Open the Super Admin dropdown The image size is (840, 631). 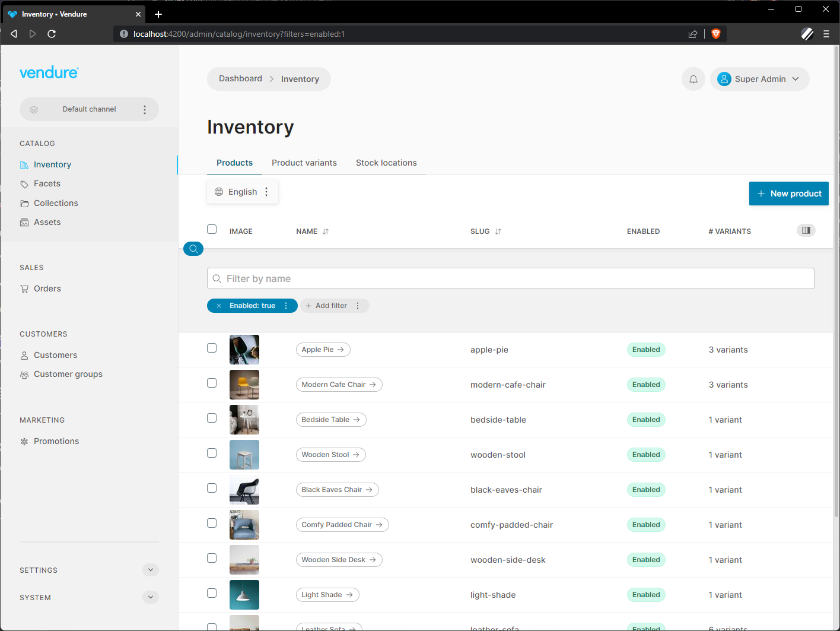760,79
